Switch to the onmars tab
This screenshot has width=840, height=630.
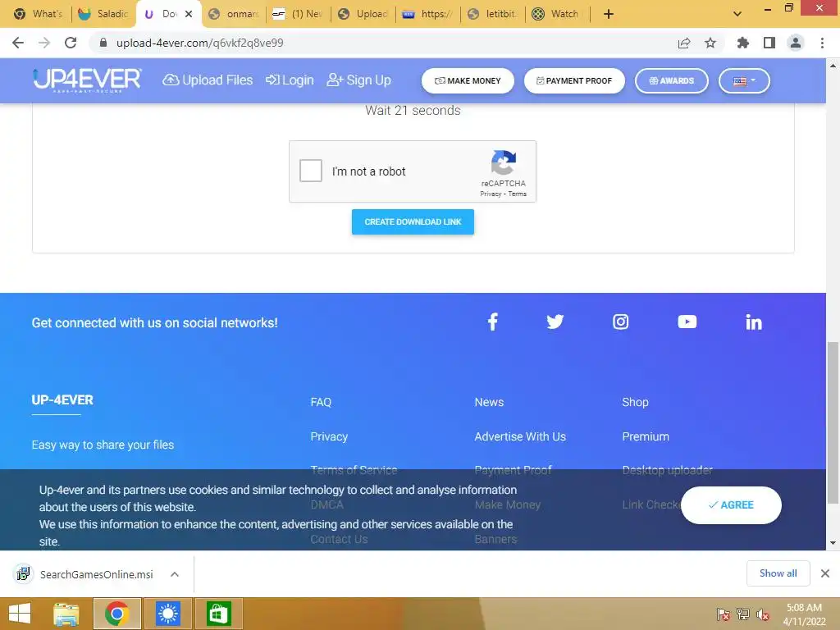coord(234,14)
